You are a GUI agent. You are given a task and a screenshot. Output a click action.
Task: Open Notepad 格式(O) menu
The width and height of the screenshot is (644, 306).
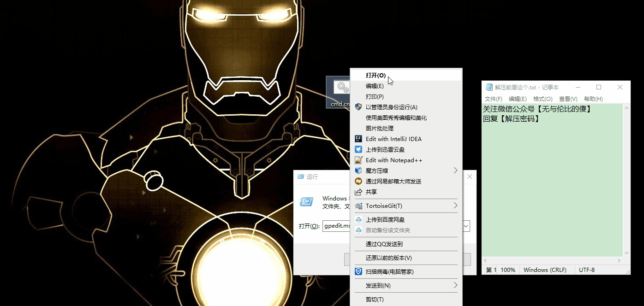(x=543, y=99)
